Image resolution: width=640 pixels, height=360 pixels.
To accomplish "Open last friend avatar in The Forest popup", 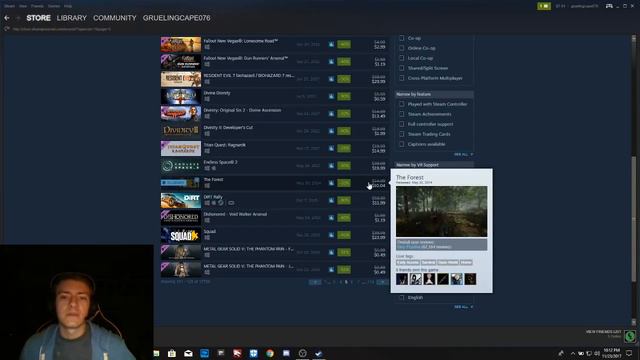I will click(470, 279).
